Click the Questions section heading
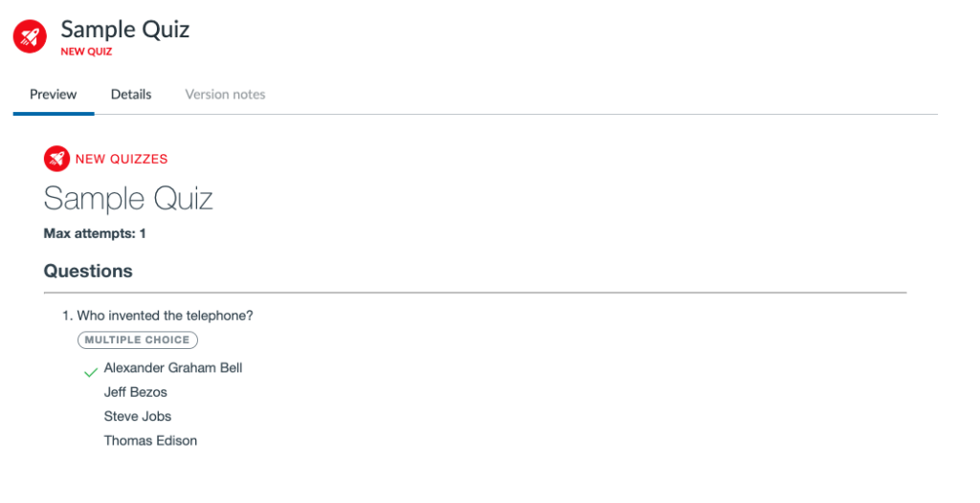The width and height of the screenshot is (980, 503). [x=88, y=272]
